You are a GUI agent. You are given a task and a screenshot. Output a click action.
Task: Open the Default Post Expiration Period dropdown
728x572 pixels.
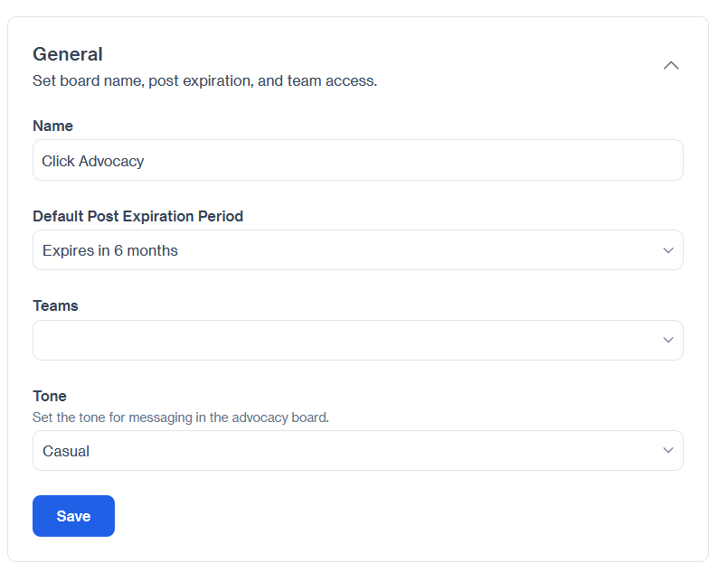point(358,250)
